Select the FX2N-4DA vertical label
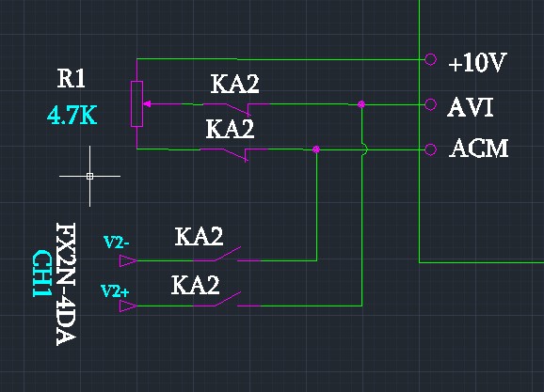The image size is (544, 392). pyautogui.click(x=66, y=284)
